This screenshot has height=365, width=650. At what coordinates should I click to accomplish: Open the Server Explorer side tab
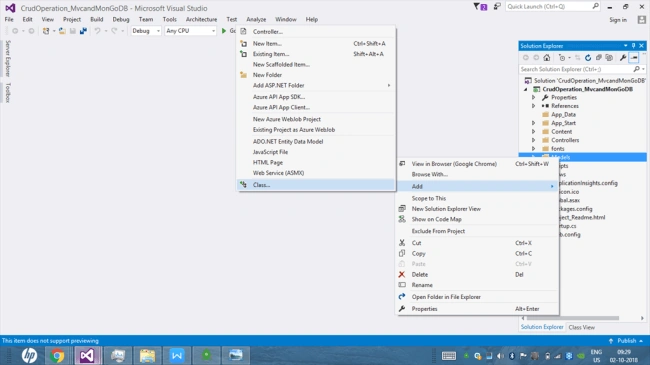coord(7,58)
